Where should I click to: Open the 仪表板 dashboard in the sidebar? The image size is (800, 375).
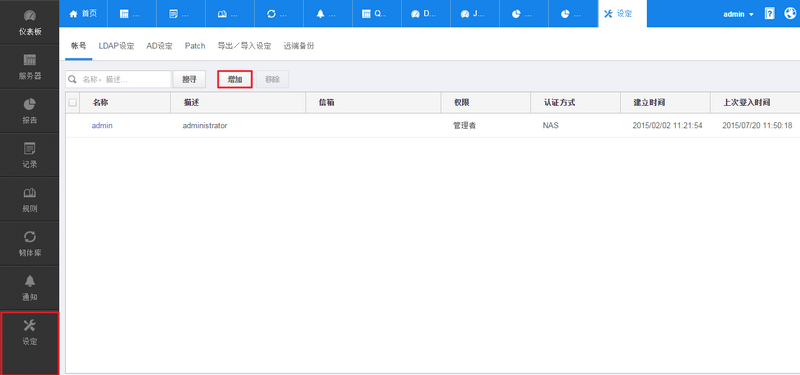30,22
